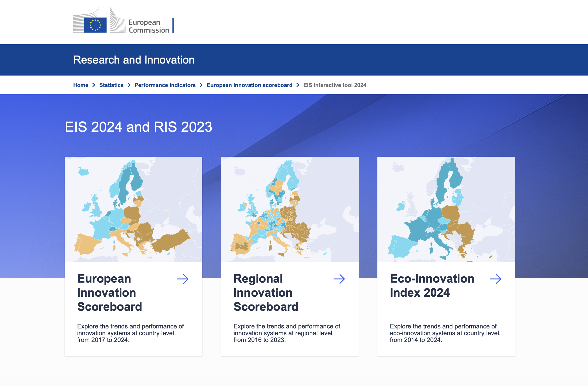
Task: Click chevron after Performance indicators breadcrumb
Action: click(x=201, y=85)
